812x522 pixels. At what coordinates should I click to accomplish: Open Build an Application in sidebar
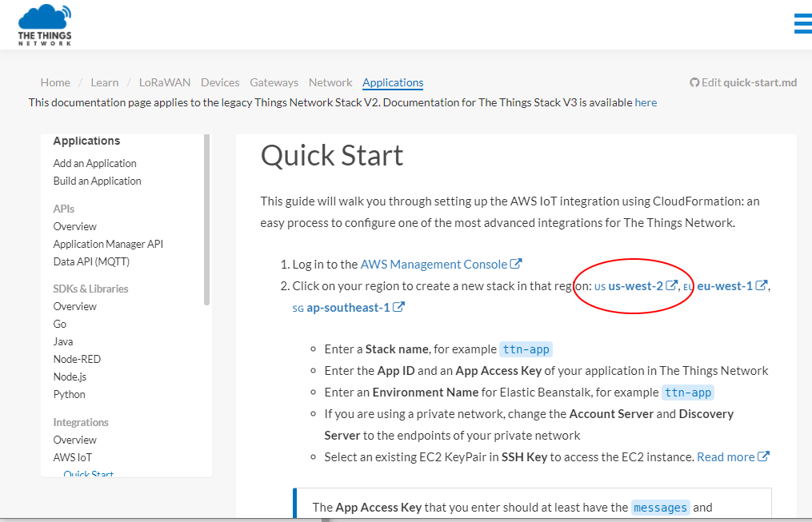click(x=98, y=181)
